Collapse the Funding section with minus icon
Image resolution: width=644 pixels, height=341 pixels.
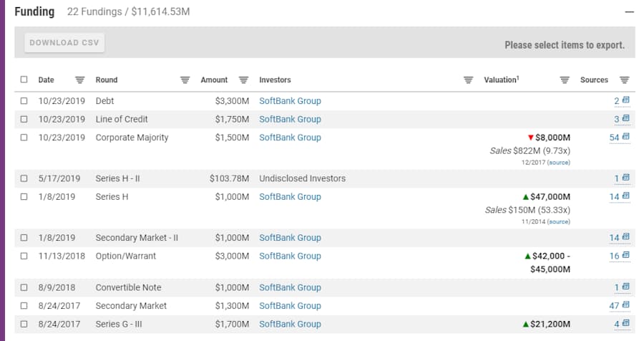[x=629, y=12]
